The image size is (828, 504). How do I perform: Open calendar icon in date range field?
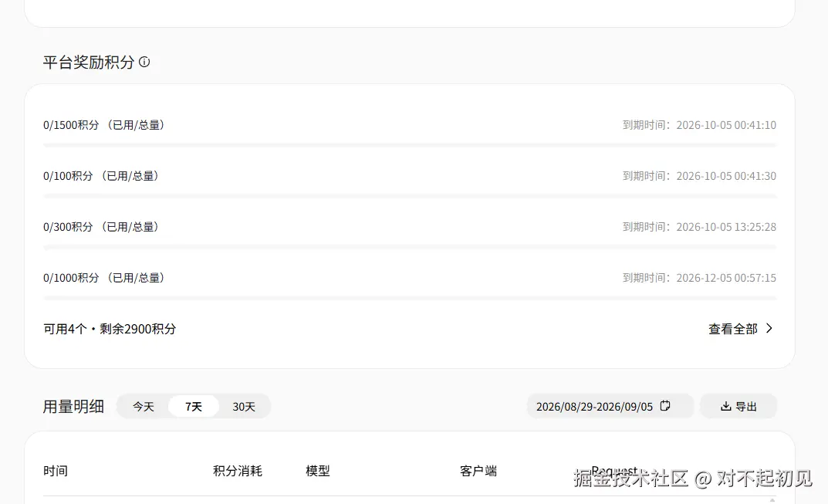pos(665,406)
